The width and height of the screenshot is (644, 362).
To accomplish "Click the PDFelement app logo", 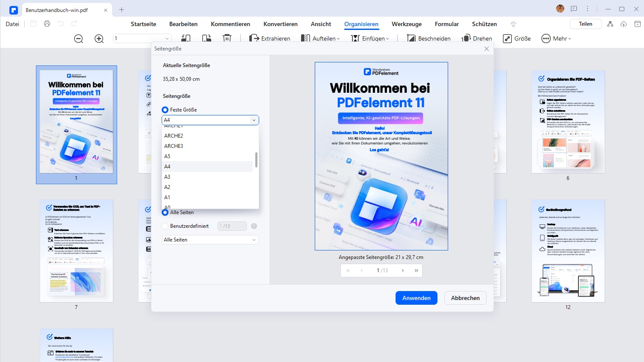I will point(14,10).
